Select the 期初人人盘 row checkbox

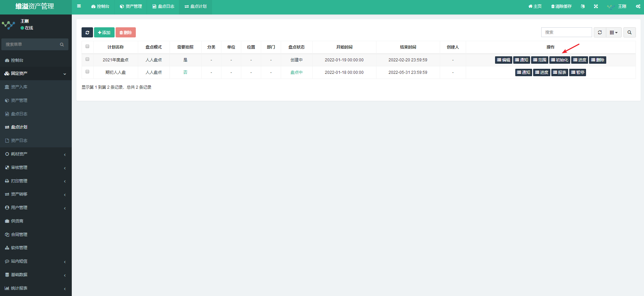point(87,72)
